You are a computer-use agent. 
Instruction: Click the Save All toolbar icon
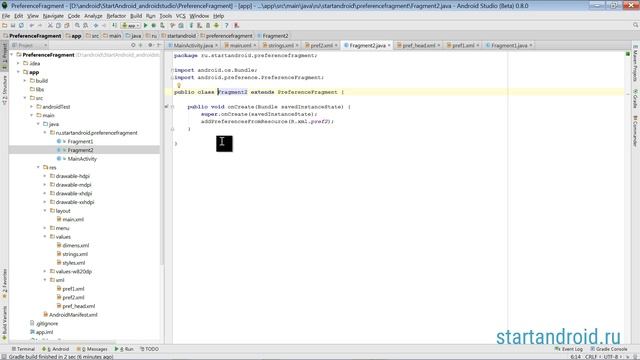tap(13, 25)
